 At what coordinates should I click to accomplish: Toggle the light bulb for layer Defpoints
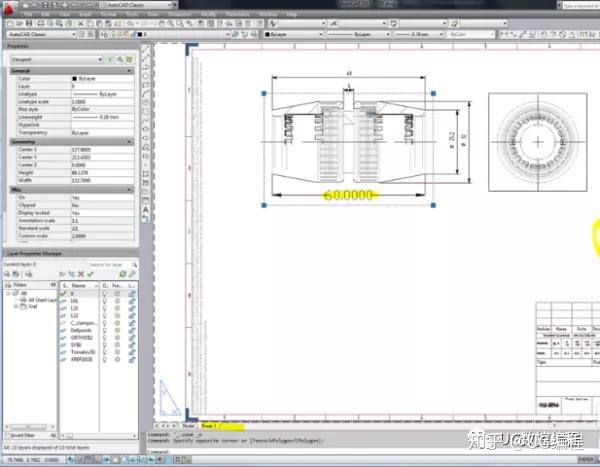pyautogui.click(x=104, y=330)
